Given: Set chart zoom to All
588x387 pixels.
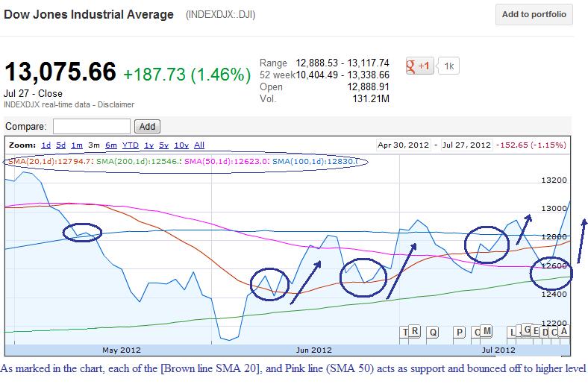Looking at the screenshot, I should click(x=199, y=145).
